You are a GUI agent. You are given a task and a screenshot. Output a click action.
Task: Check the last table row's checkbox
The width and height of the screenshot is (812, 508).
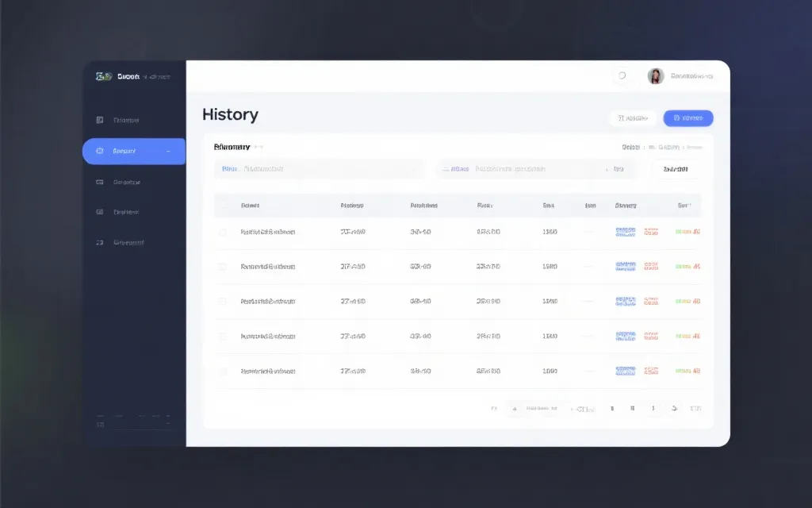pyautogui.click(x=223, y=371)
